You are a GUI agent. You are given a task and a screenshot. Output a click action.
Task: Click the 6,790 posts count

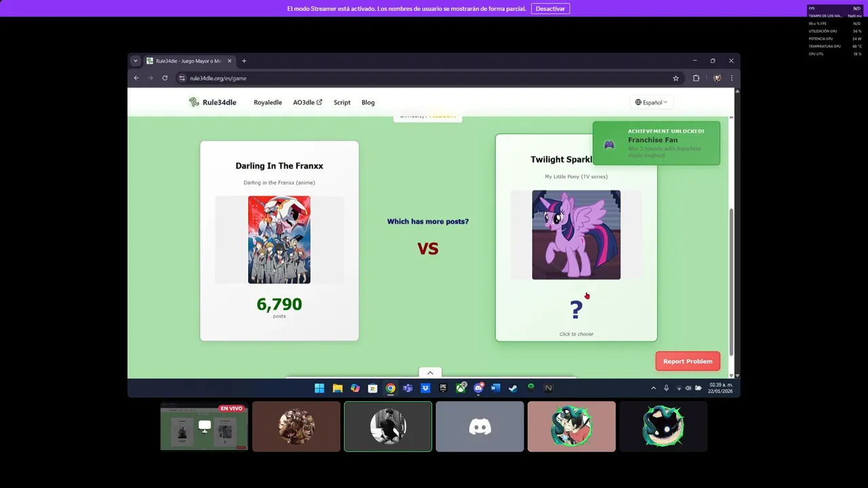point(279,304)
